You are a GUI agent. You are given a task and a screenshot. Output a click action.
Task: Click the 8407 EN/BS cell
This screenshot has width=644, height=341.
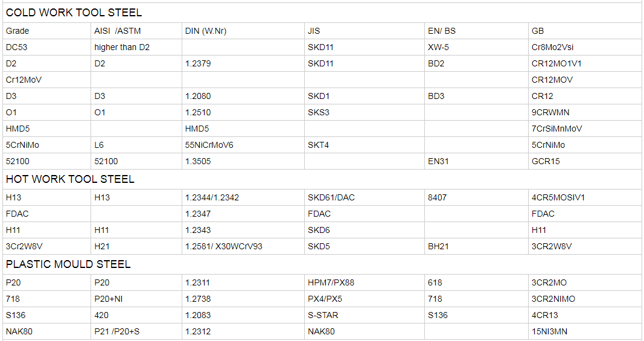(437, 197)
